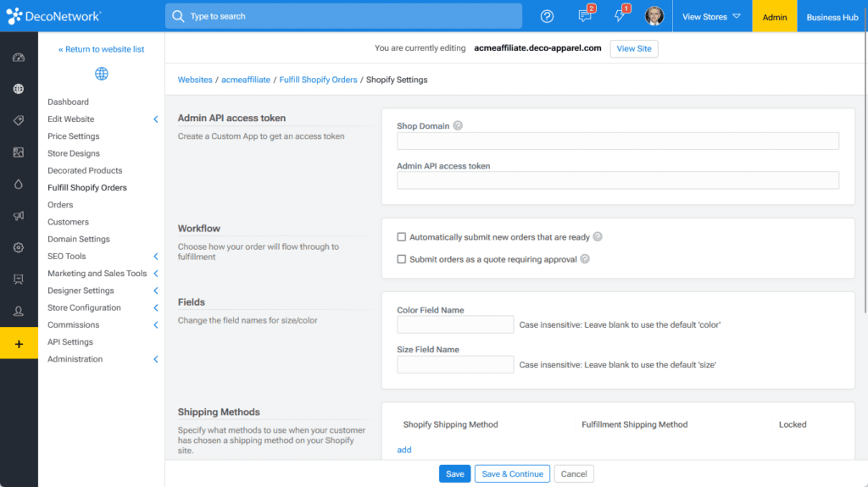
Task: Open the help question mark icon
Action: pyautogui.click(x=547, y=17)
